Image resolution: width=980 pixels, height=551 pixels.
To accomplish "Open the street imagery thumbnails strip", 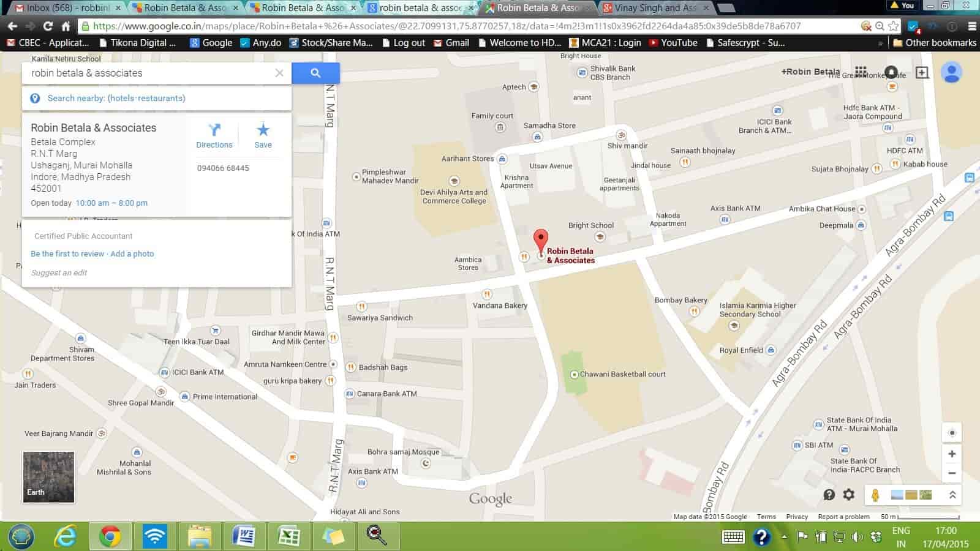I will (911, 495).
